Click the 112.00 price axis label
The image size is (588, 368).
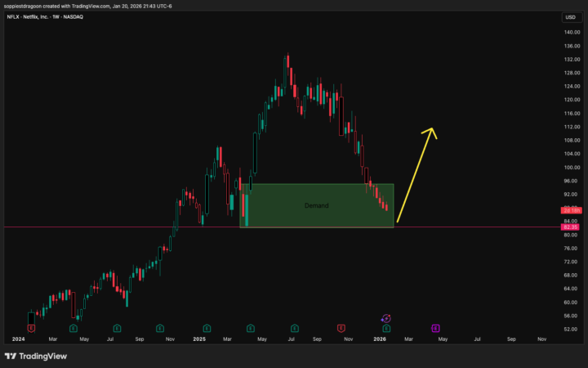[572, 127]
